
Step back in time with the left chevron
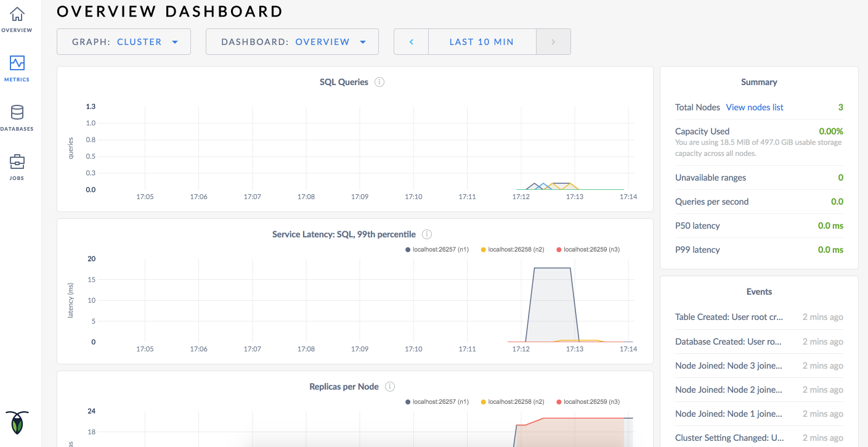[410, 41]
